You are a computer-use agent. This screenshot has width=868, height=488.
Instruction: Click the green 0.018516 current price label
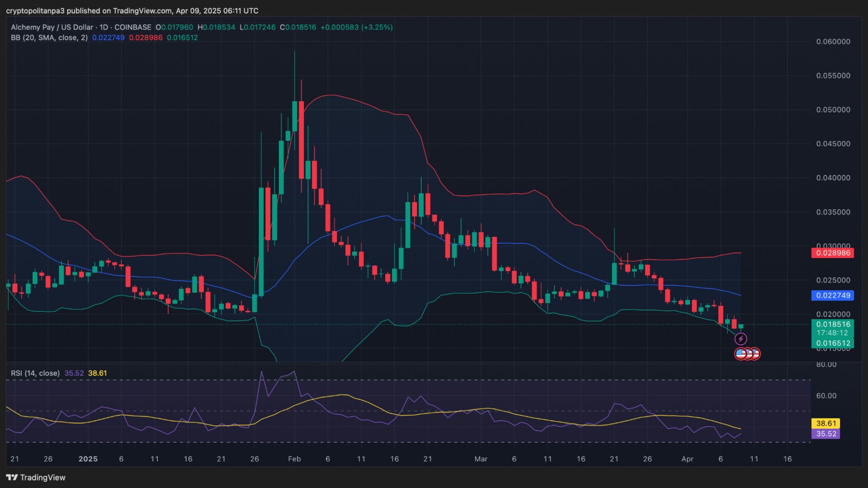click(x=832, y=324)
